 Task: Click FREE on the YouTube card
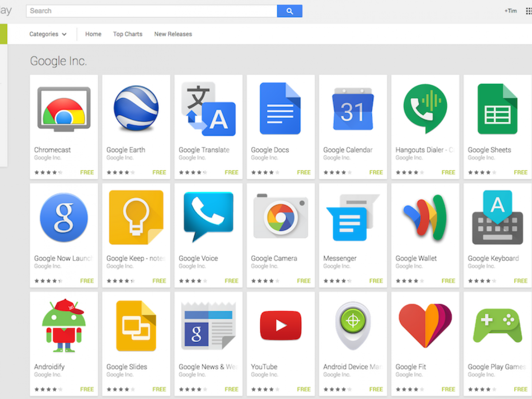pos(304,389)
